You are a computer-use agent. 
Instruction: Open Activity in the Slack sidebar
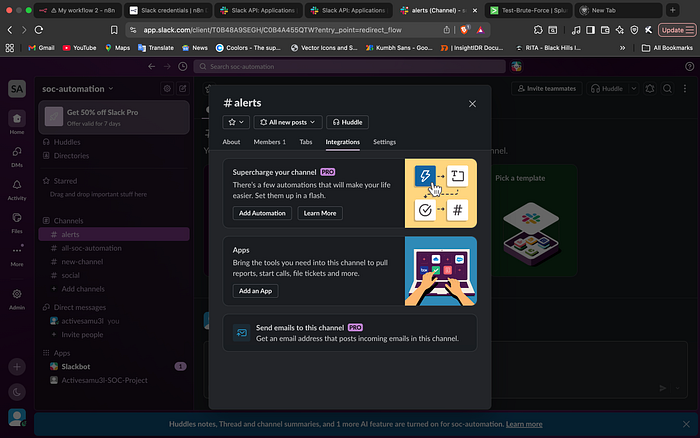(17, 189)
